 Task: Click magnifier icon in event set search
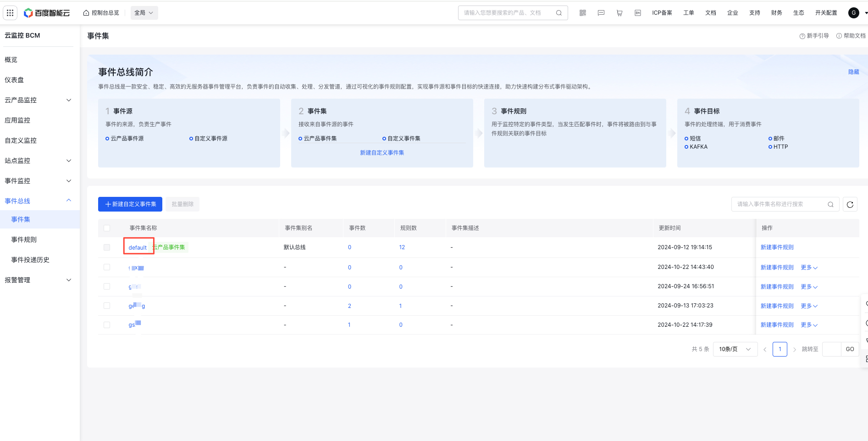pyautogui.click(x=830, y=204)
